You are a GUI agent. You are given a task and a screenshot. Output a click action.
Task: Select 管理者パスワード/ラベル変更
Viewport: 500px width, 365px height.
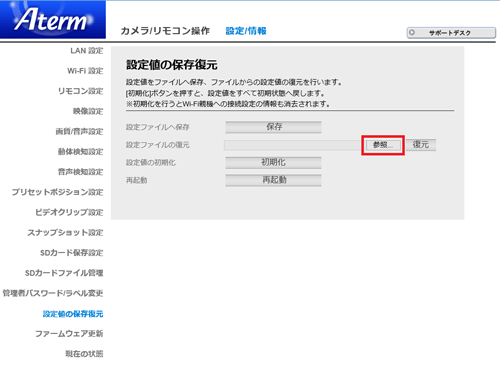[x=53, y=293]
